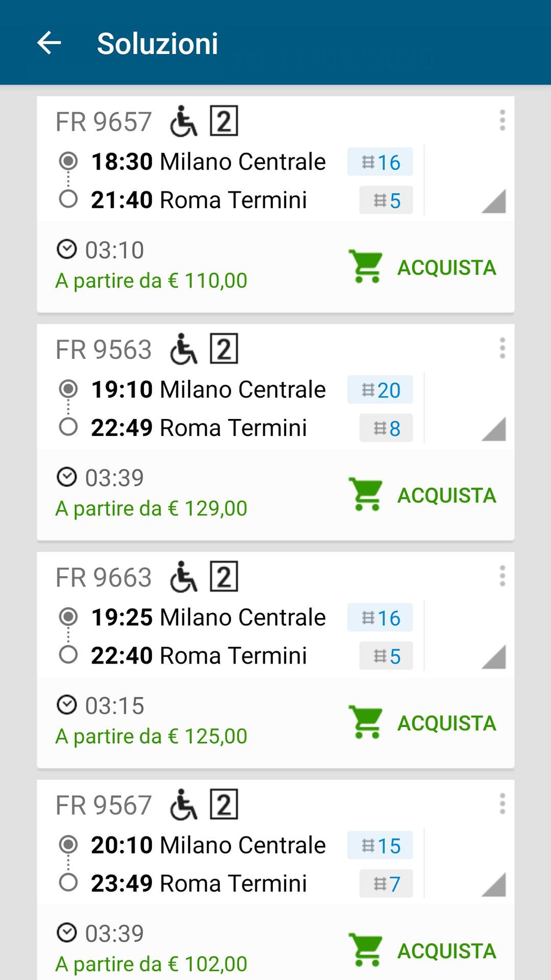Go back using the arrow icon
Image resolution: width=551 pixels, height=980 pixels.
click(49, 43)
